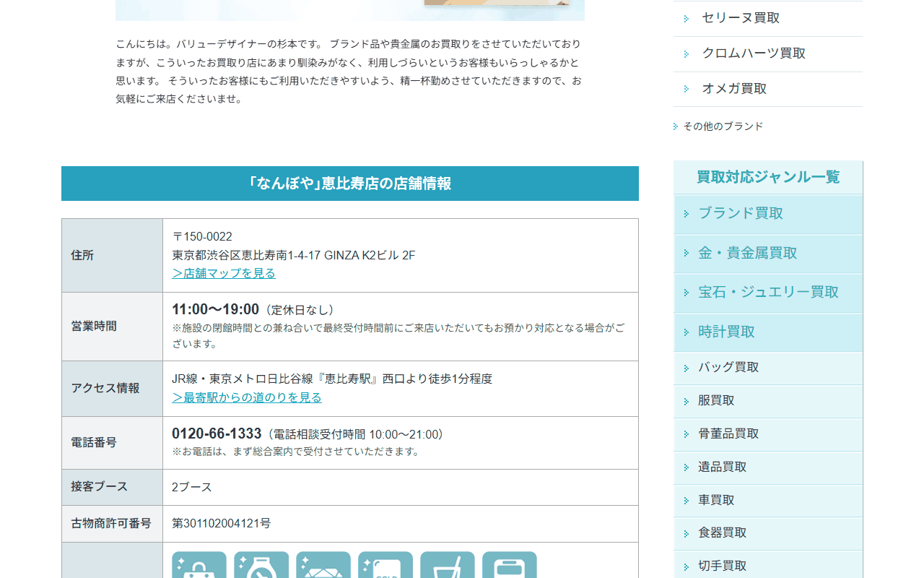Click the diamond jewelry category icon
The height and width of the screenshot is (578, 924).
click(x=323, y=565)
